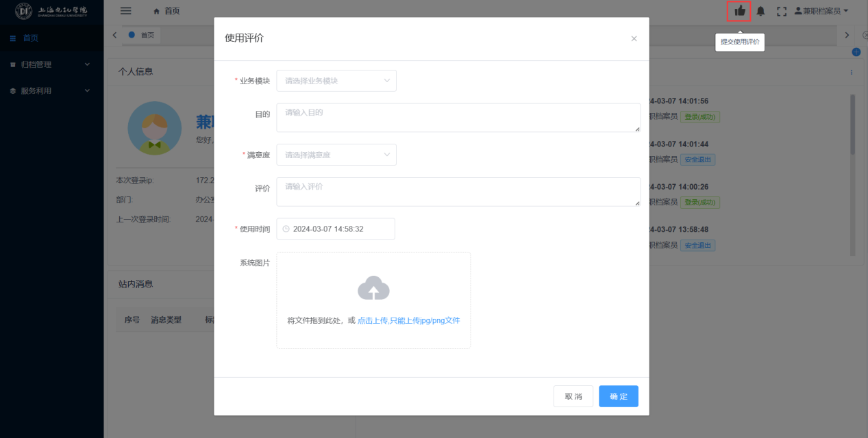Select 首页 in the left sidebar
868x438 pixels.
click(31, 38)
